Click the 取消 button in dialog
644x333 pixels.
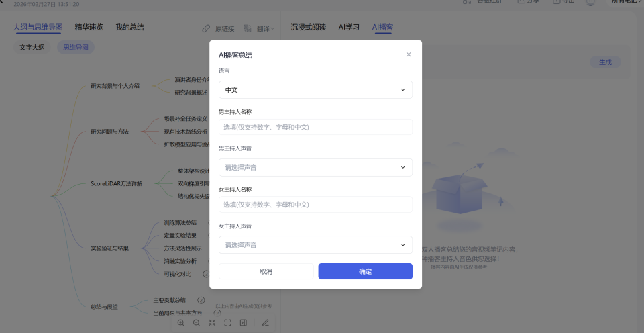click(266, 271)
